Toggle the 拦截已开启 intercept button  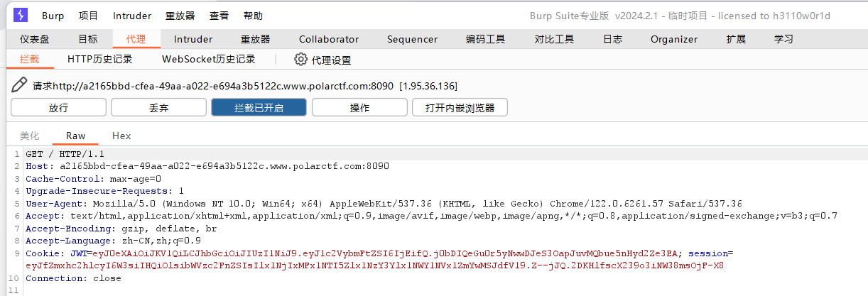click(x=259, y=108)
